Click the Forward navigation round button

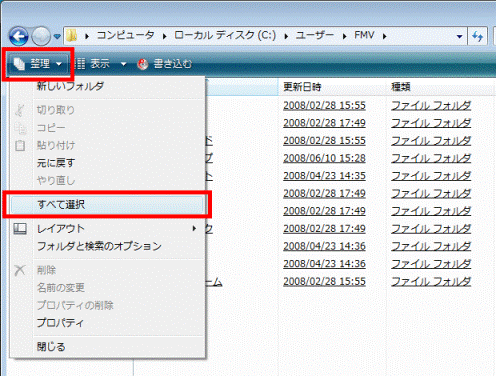(41, 36)
